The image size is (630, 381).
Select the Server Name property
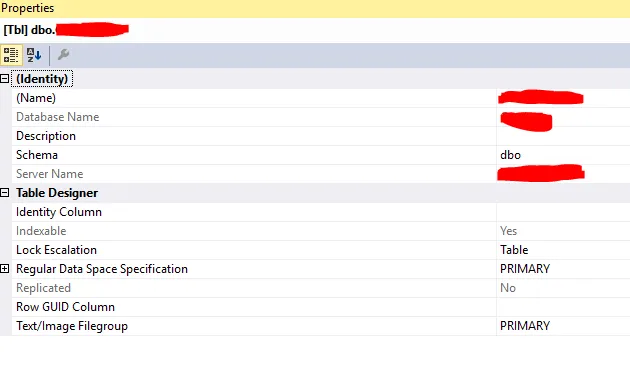coord(49,174)
